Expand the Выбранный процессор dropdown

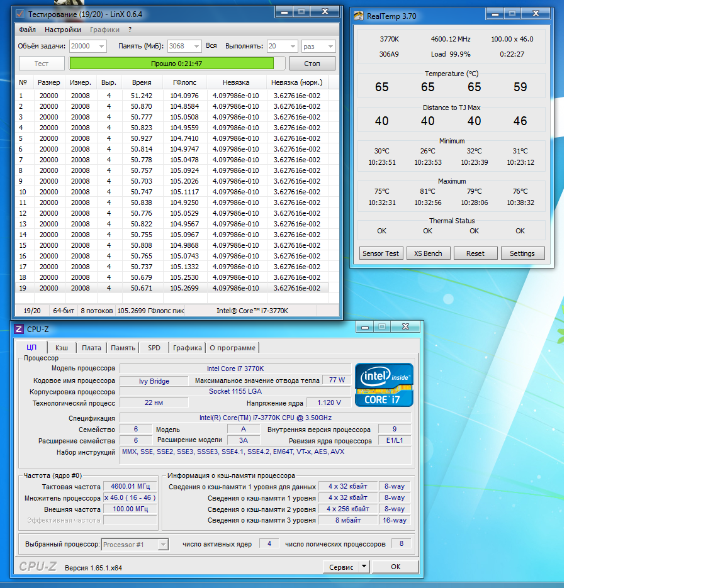pyautogui.click(x=163, y=545)
